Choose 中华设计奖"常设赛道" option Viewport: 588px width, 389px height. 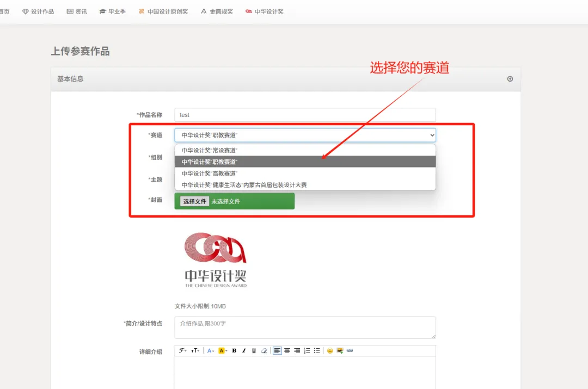coord(305,150)
